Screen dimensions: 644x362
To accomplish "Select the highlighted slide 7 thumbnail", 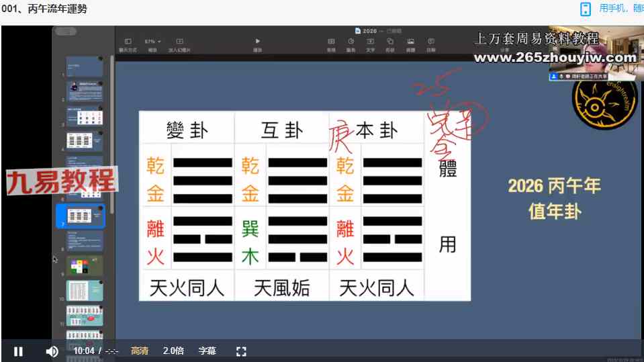I will 81,216.
